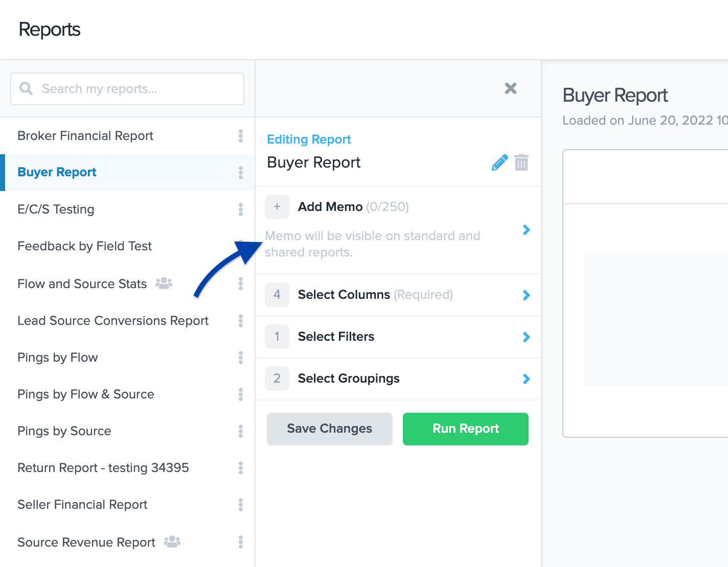Screen dimensions: 728x567
Task: Click shared users icon on Source Revenue Report
Action: pyautogui.click(x=172, y=542)
